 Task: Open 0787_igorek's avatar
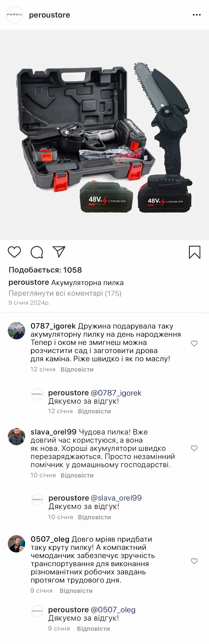tap(16, 330)
